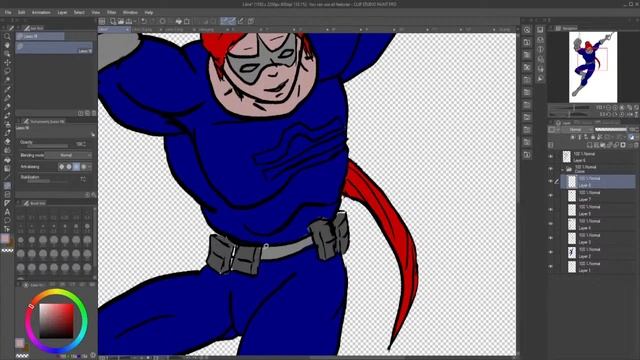Screen dimensions: 640x360
Task: Click the New raster layer icon
Action: [x=589, y=145]
